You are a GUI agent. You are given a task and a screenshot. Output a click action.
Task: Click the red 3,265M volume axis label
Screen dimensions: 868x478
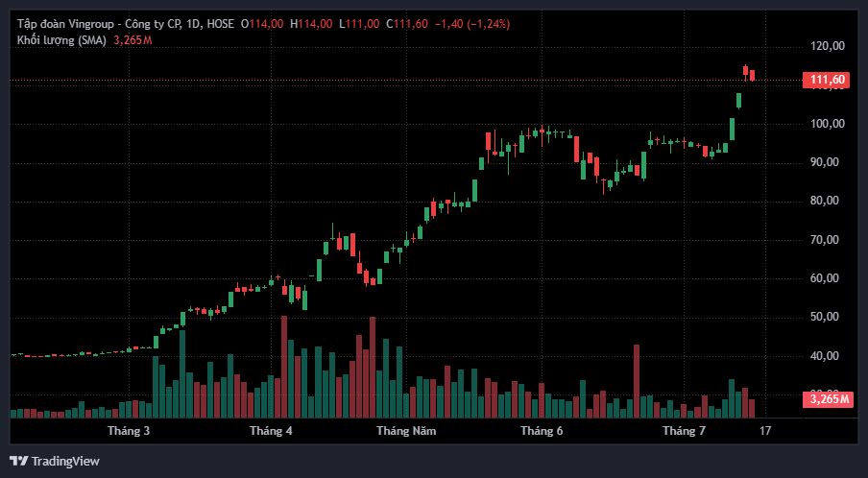pyautogui.click(x=826, y=399)
